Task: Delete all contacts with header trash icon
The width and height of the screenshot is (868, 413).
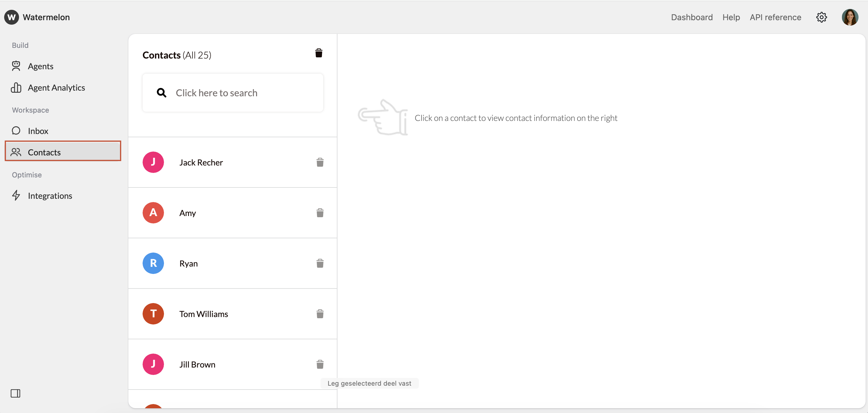Action: tap(319, 53)
